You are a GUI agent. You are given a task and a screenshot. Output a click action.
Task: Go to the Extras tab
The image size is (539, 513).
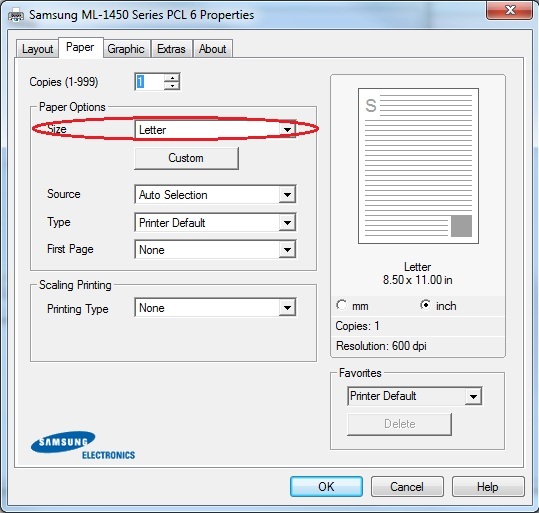(x=171, y=49)
